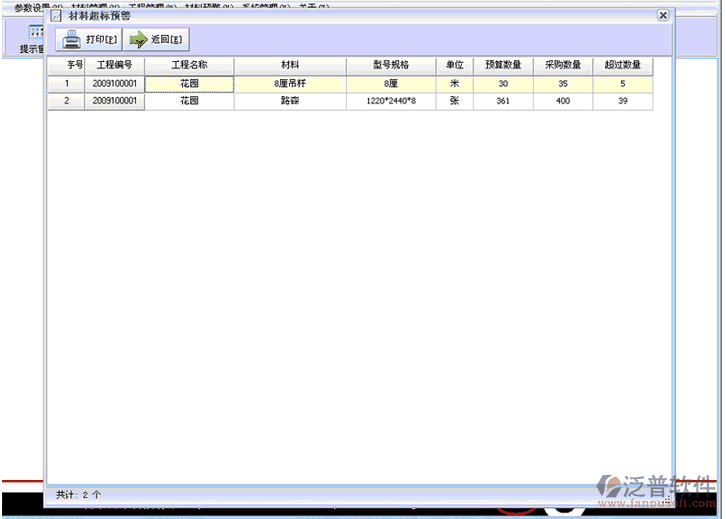
Task: Click the 提示 toolbar icon behind dialog
Action: [x=34, y=34]
